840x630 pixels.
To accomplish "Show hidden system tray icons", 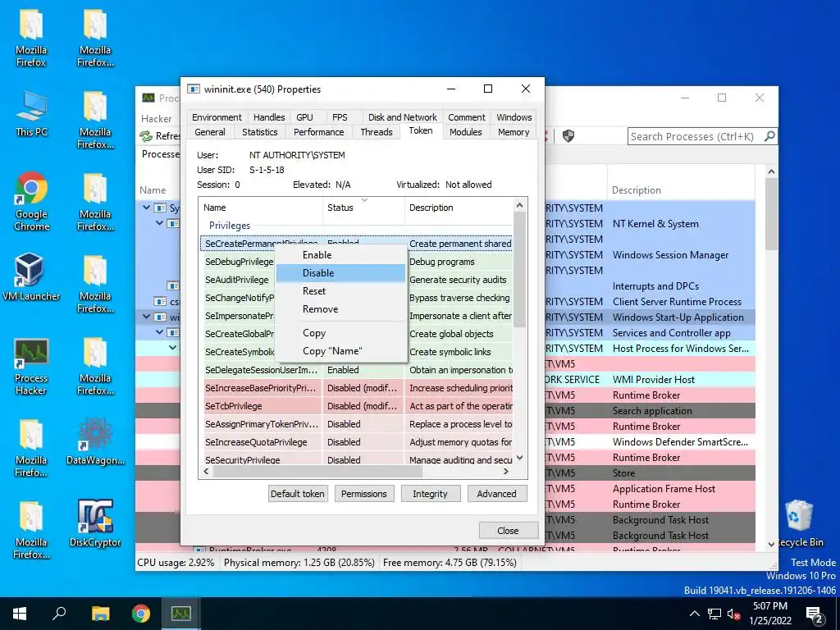I will 694,614.
